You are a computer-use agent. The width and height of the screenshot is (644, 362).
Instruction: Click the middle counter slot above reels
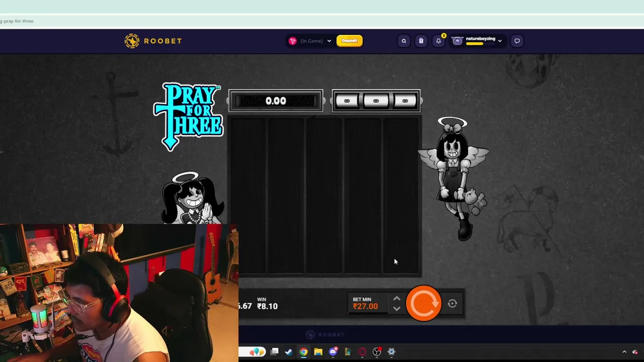pyautogui.click(x=376, y=101)
